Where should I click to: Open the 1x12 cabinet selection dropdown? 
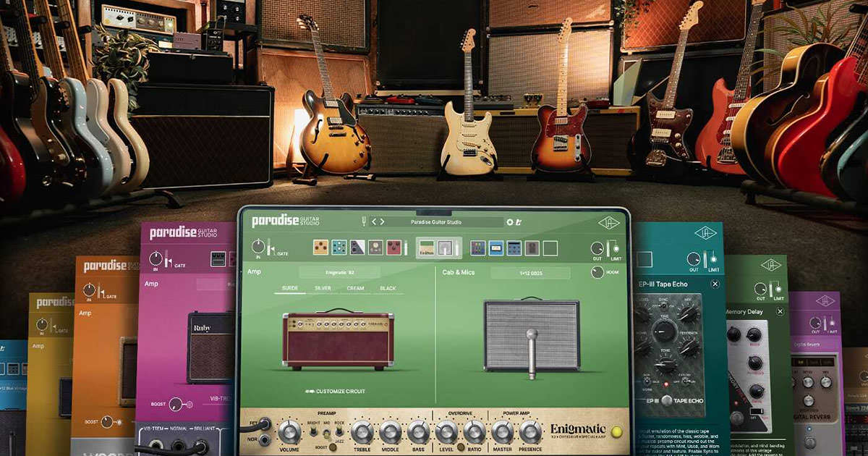click(x=529, y=273)
